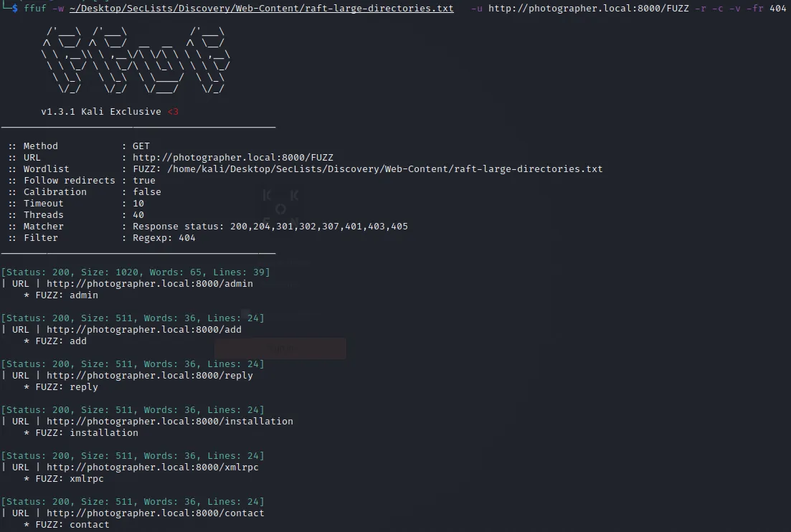Click the URL value in the config summary
Viewport: 791px width, 532px height.
coord(232,158)
